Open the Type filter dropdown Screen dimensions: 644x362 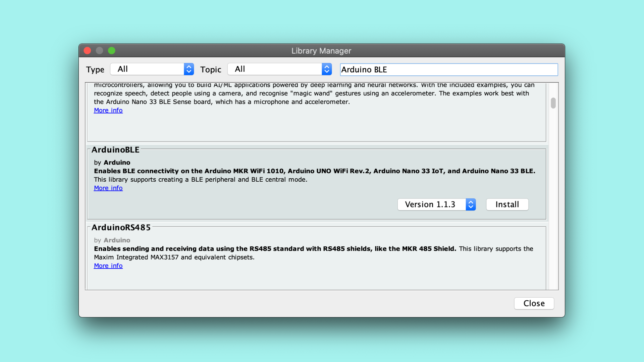148,69
